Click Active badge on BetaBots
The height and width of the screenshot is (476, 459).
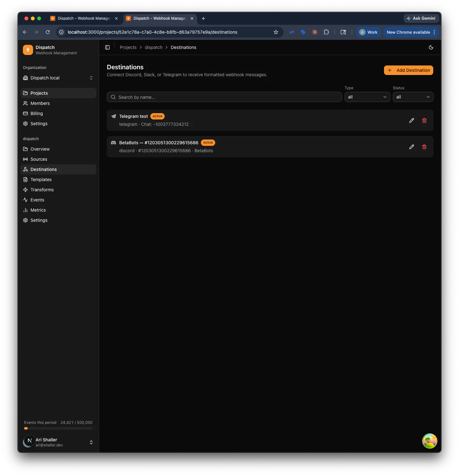click(x=208, y=143)
